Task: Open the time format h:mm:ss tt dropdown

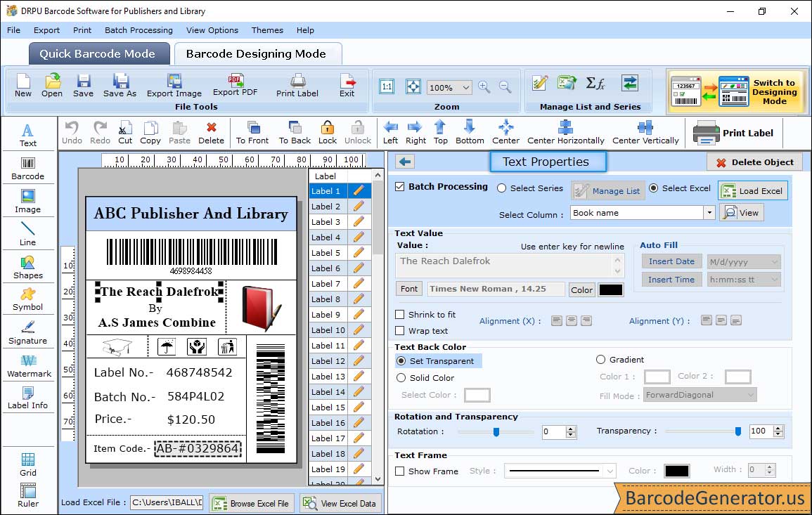Action: pos(774,280)
